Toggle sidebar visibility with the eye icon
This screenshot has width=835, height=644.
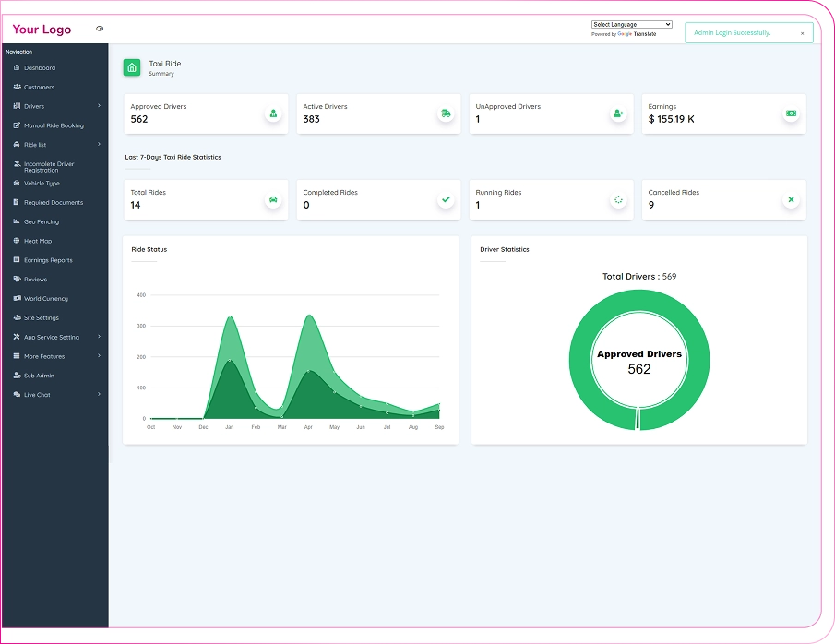pyautogui.click(x=100, y=29)
